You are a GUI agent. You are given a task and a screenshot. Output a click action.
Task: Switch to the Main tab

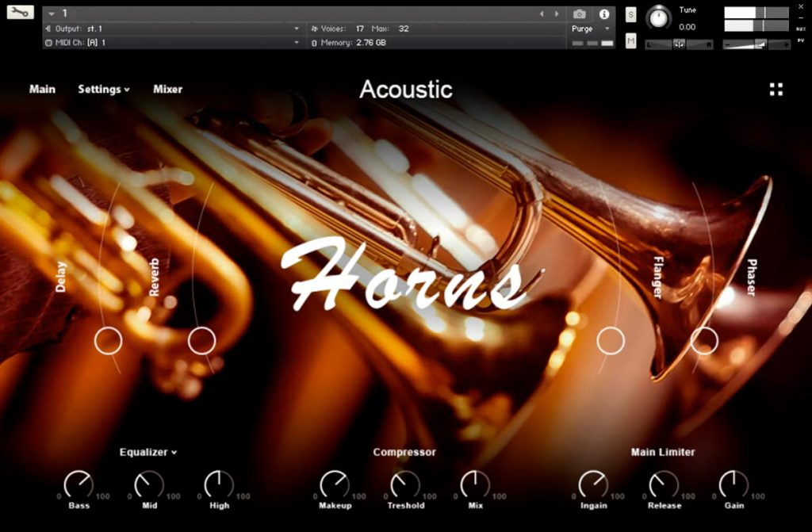42,89
